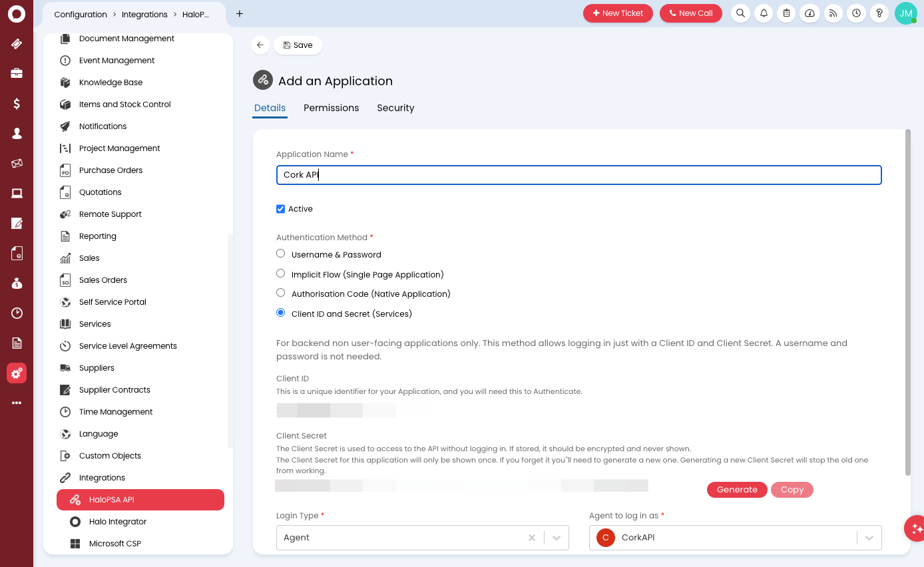Open the JM user avatar menu
The height and width of the screenshot is (567, 924).
tap(906, 13)
